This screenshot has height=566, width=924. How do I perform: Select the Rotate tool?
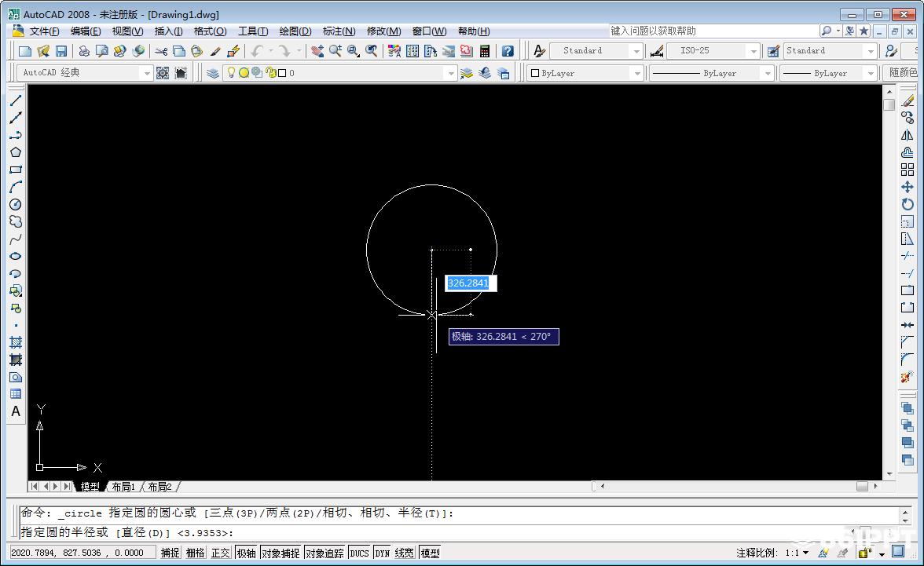(x=907, y=204)
